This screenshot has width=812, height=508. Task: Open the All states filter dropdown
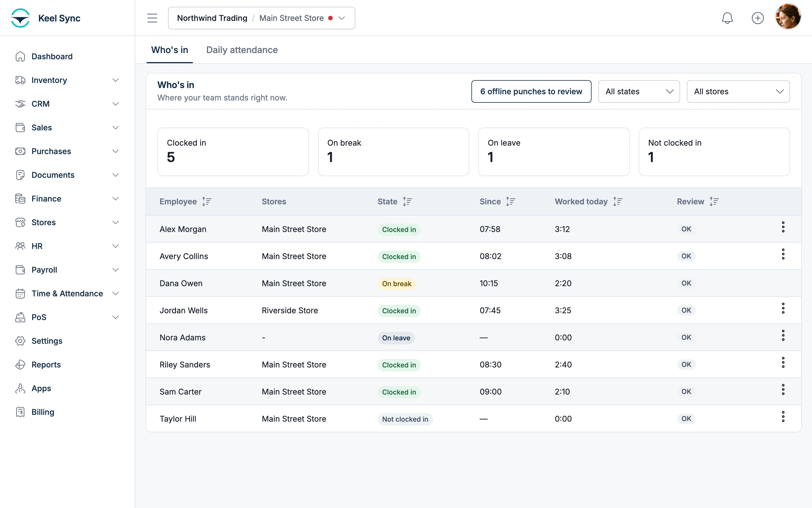pyautogui.click(x=639, y=91)
